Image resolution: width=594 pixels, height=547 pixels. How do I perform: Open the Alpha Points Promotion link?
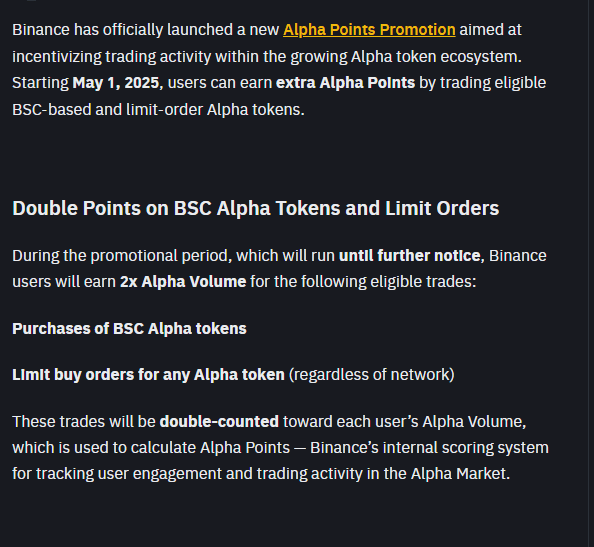click(369, 30)
